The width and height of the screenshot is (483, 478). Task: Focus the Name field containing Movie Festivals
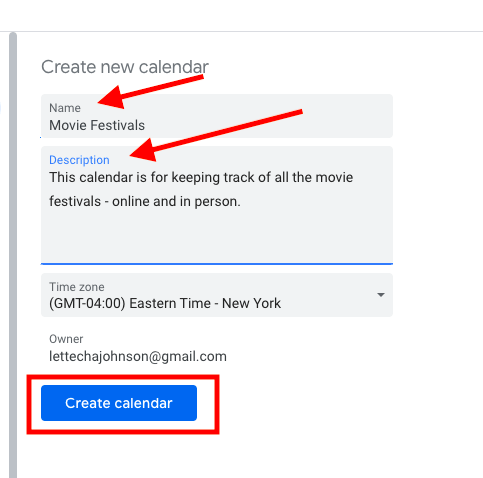(217, 116)
